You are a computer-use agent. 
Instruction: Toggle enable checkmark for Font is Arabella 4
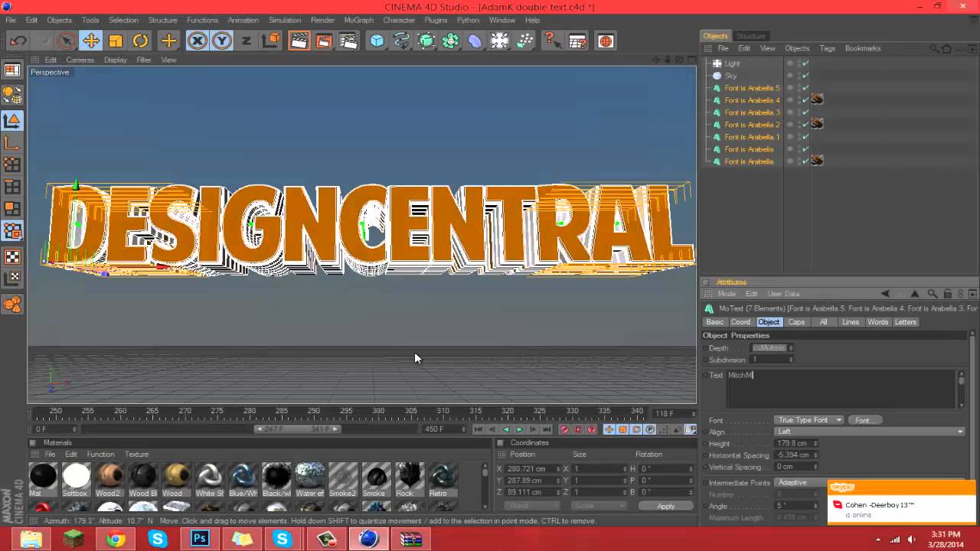805,100
